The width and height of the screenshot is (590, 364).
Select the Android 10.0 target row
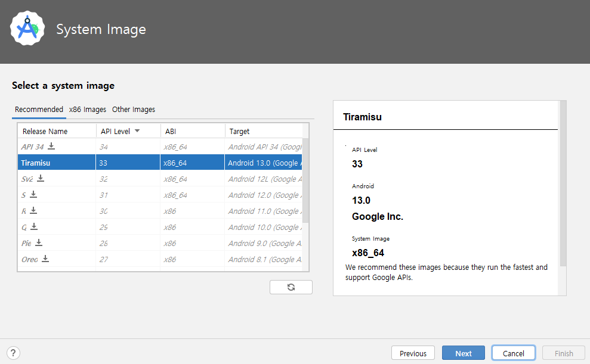264,227
